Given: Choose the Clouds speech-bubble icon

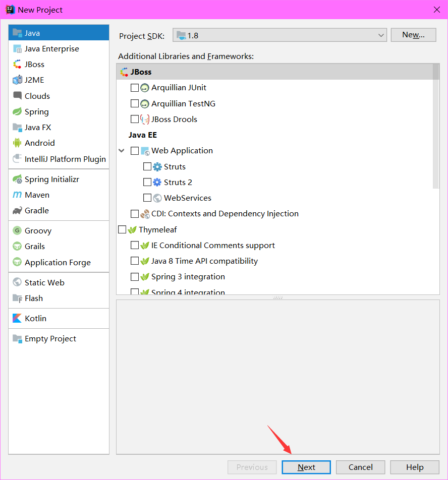Looking at the screenshot, I should [x=17, y=95].
